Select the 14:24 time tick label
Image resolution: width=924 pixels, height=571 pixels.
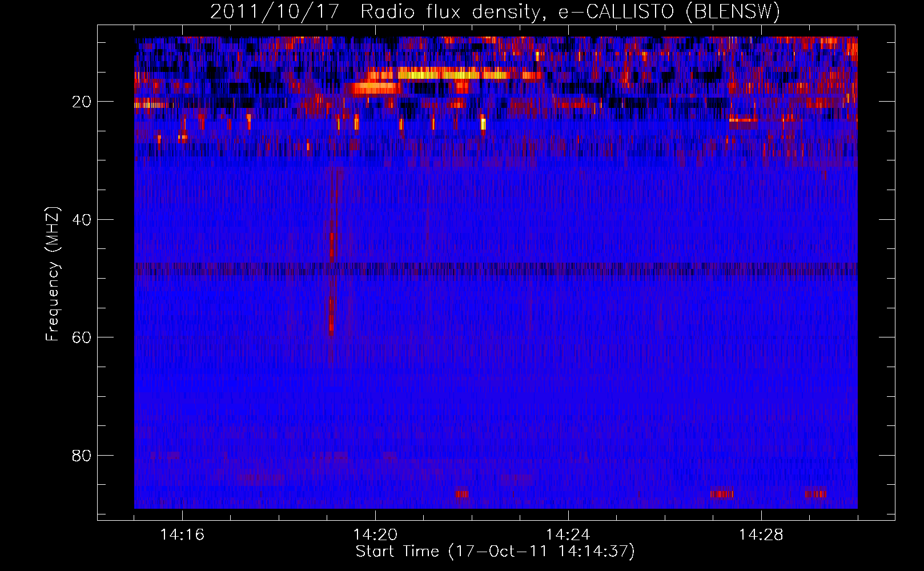pyautogui.click(x=568, y=535)
